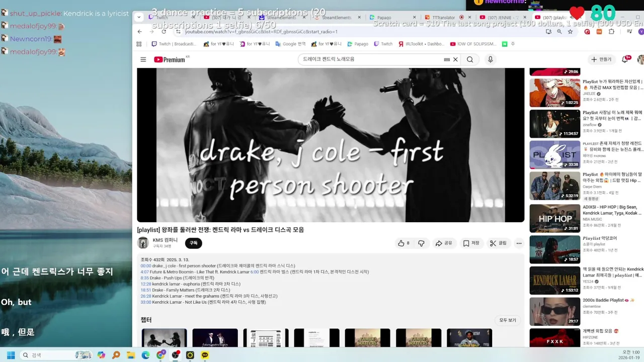Open Microsoft Edge from the taskbar
The width and height of the screenshot is (644, 362).
145,355
